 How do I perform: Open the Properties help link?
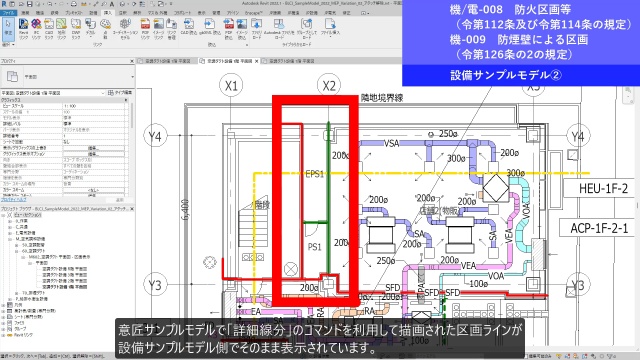13,200
